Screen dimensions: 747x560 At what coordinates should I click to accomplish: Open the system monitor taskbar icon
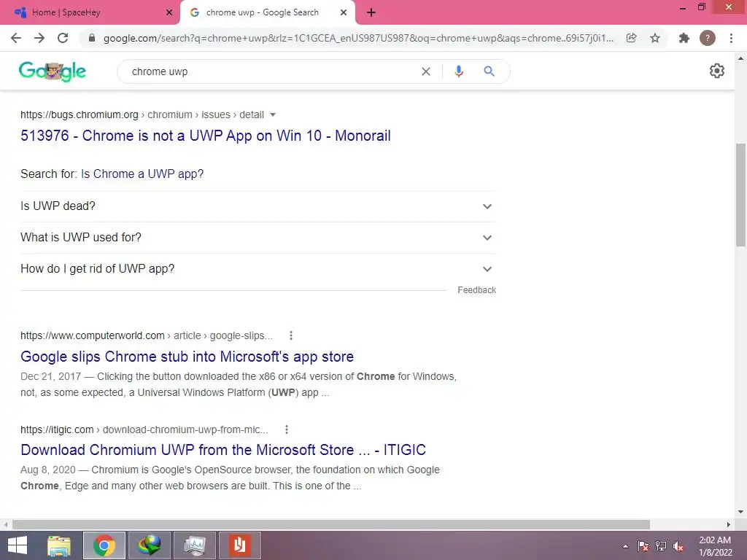tap(194, 545)
